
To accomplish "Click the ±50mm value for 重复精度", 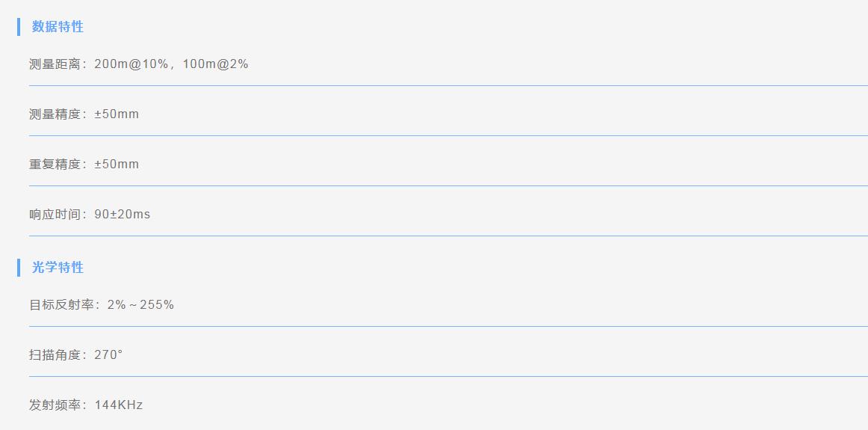I will click(x=117, y=164).
